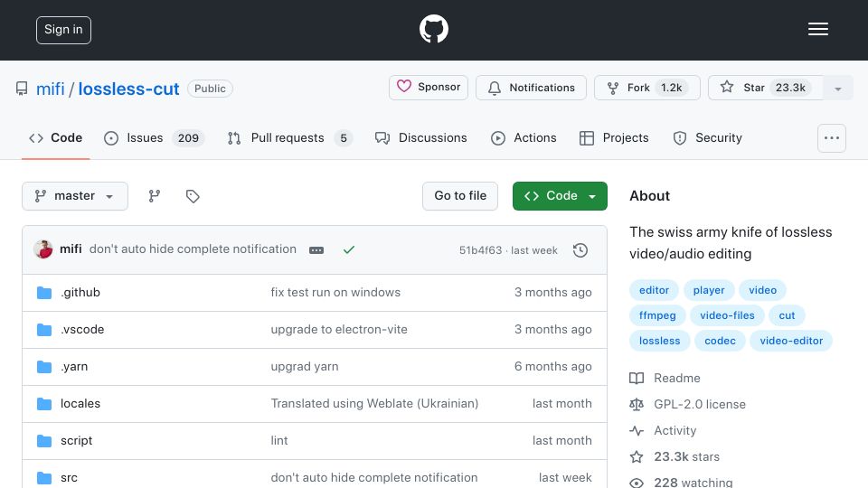Go to the Discussions tab
This screenshot has height=488, width=868.
point(420,137)
